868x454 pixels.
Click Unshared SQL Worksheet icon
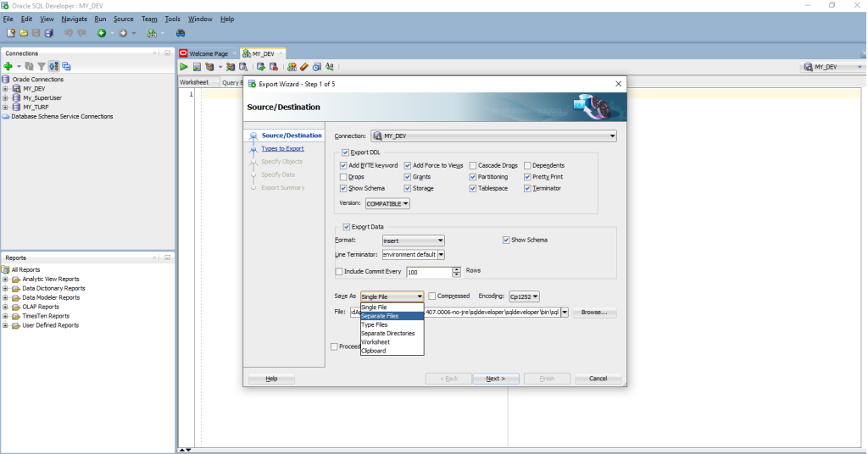point(292,67)
